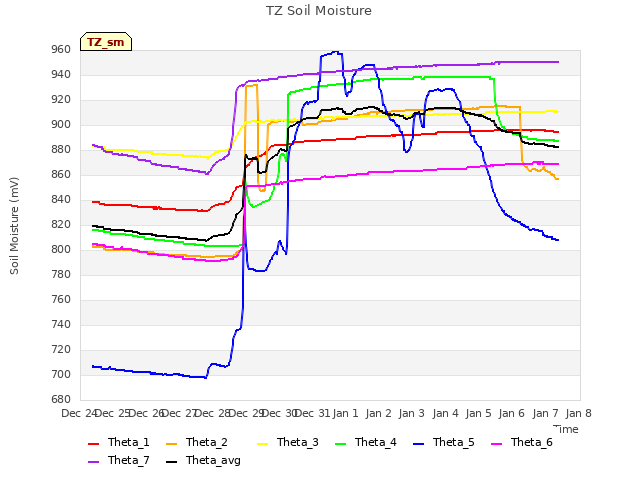
Task: Select the Theta_avg legend label
Action: pyautogui.click(x=213, y=460)
